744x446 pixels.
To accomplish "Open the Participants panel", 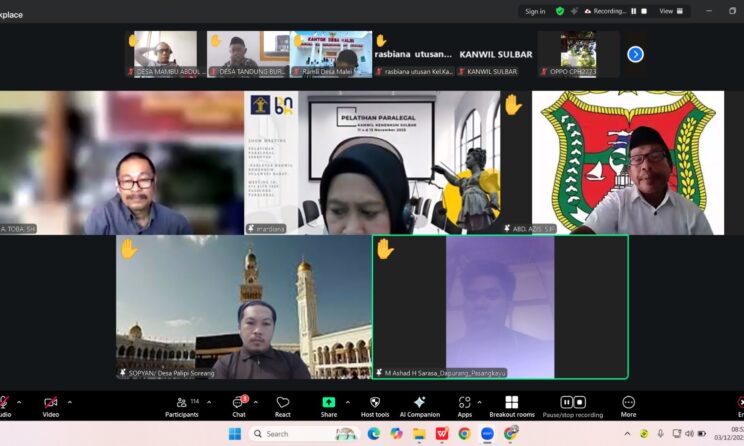I will pos(181,404).
